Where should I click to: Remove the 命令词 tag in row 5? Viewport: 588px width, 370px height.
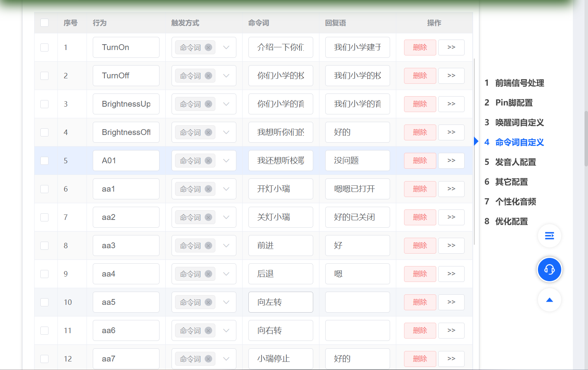tap(208, 161)
